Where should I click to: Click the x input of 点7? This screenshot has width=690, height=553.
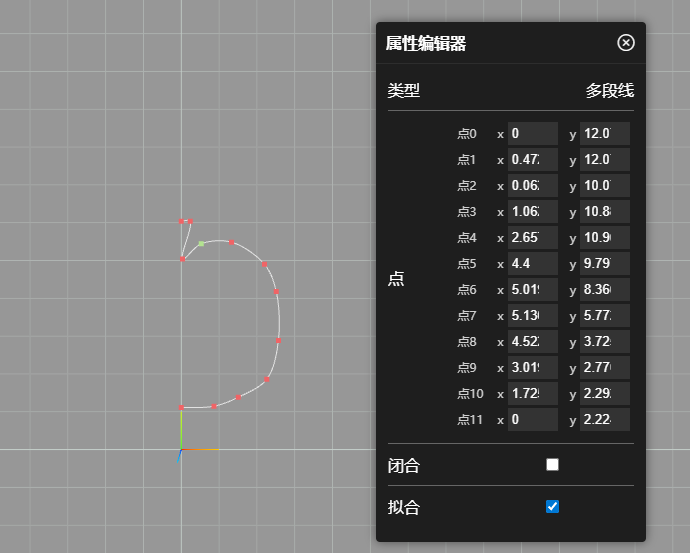click(x=532, y=316)
